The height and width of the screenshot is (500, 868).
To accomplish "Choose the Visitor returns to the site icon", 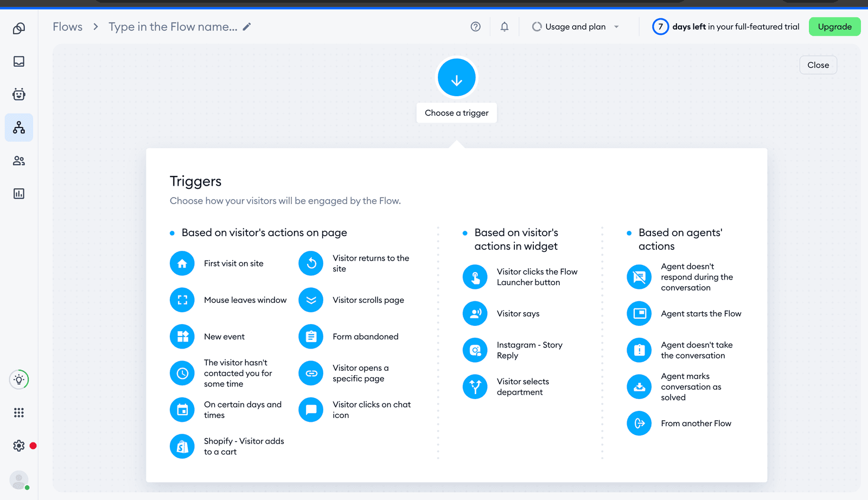I will pos(311,263).
